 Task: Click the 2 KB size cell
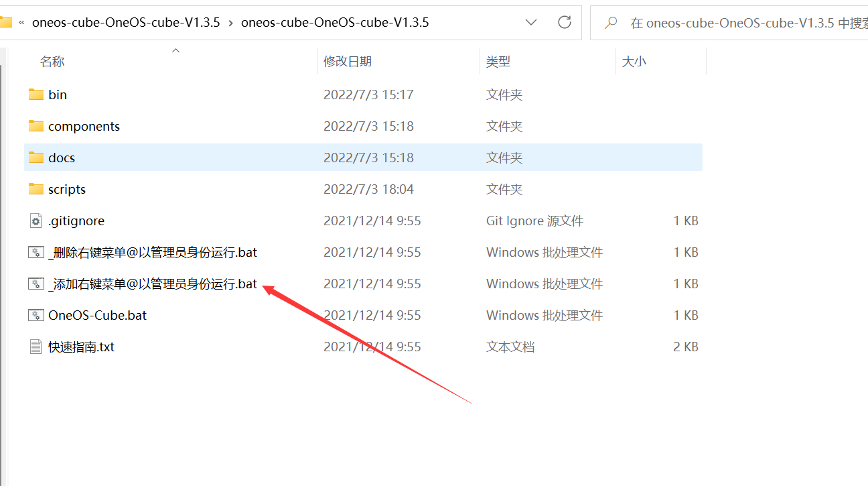coord(686,347)
